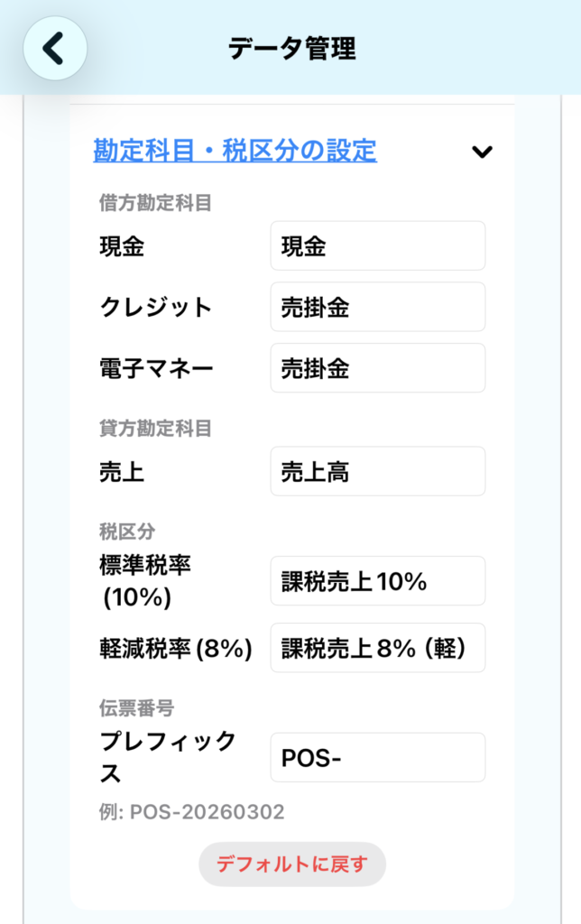The height and width of the screenshot is (924, 581).
Task: Click the 現金 debit account input field
Action: [x=377, y=246]
